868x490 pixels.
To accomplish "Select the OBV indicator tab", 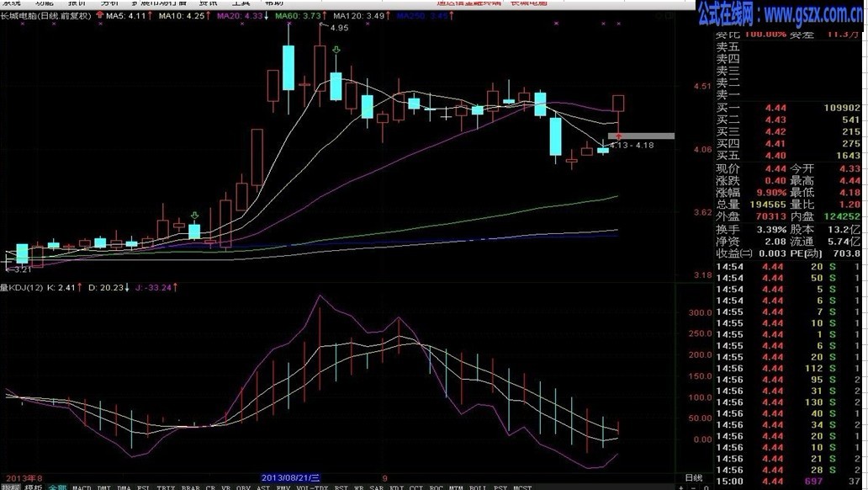I will point(243,487).
